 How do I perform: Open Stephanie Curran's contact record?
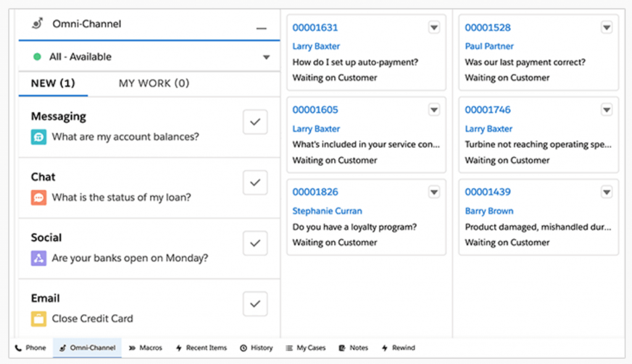coord(327,211)
